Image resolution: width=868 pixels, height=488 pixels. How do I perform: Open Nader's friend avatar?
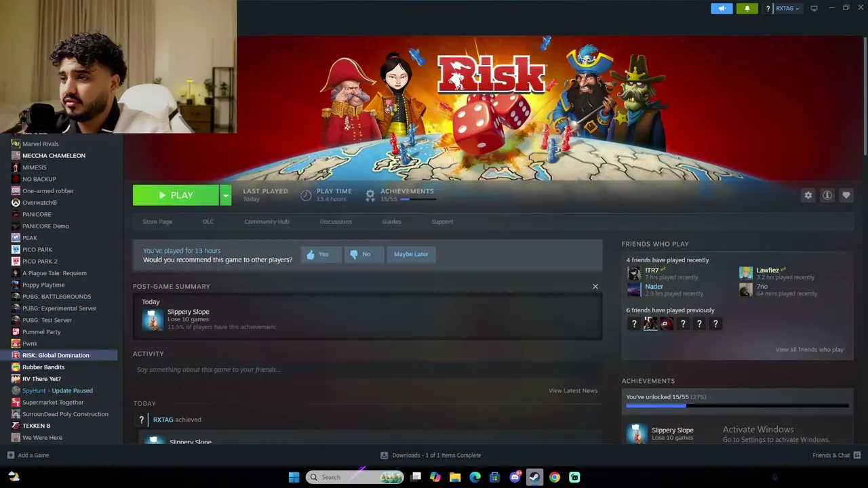(x=634, y=289)
